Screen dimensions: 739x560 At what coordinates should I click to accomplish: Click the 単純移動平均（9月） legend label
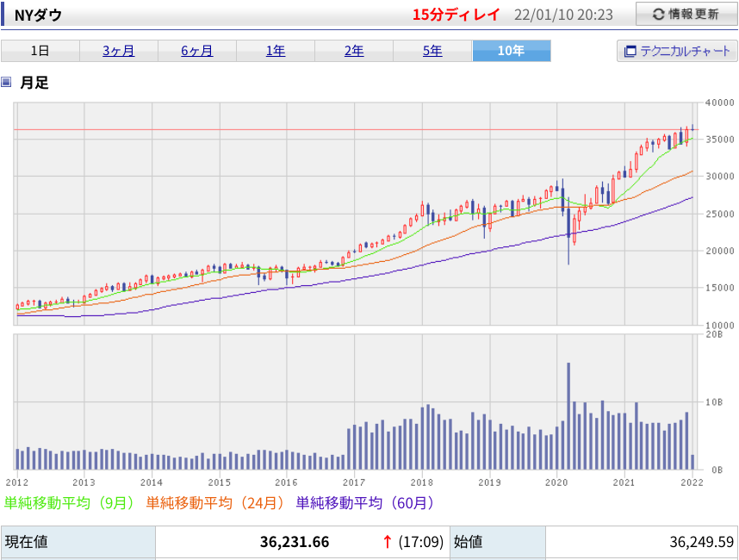pyautogui.click(x=69, y=503)
